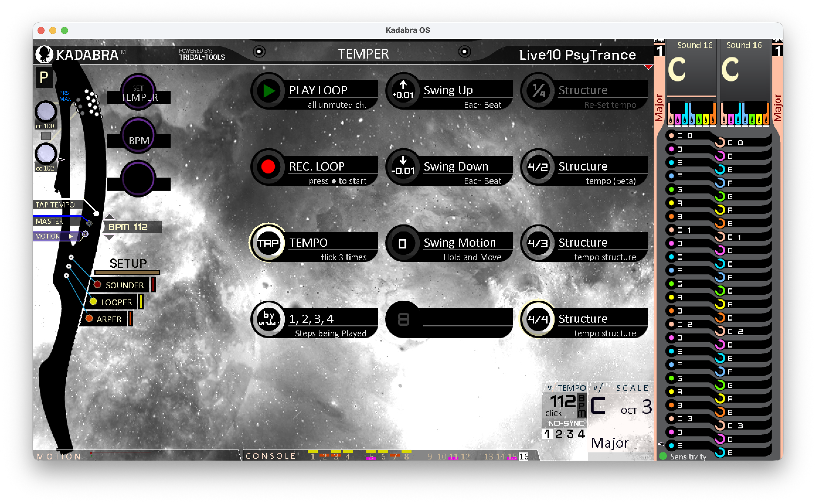Toggle the NO-SYNC tempo setting
This screenshot has height=504, width=816.
coord(566,423)
